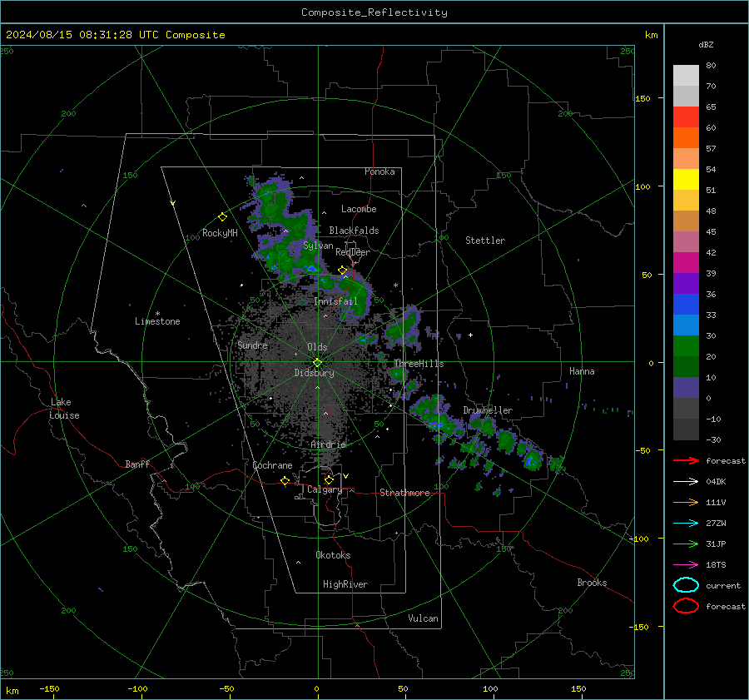
Task: Select the blue 33 dBZ color swatch
Action: 686,304
